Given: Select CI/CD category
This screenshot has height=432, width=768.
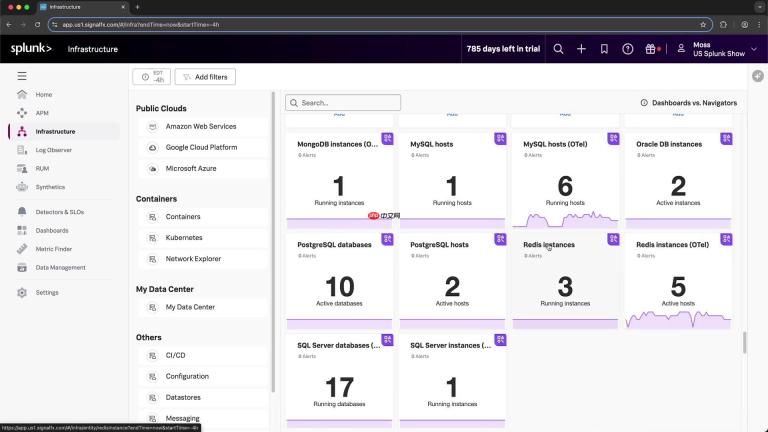Looking at the screenshot, I should click(203, 355).
